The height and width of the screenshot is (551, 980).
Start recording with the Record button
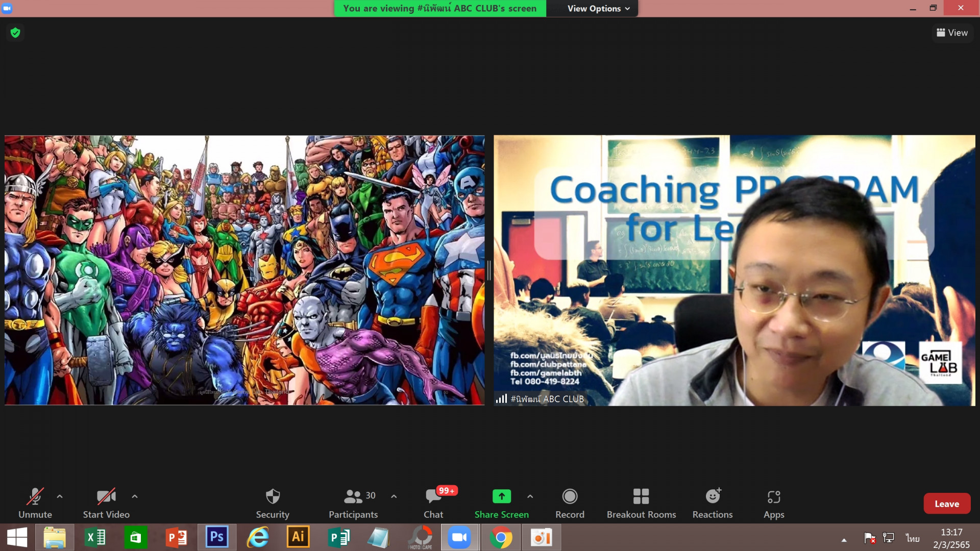coord(570,503)
